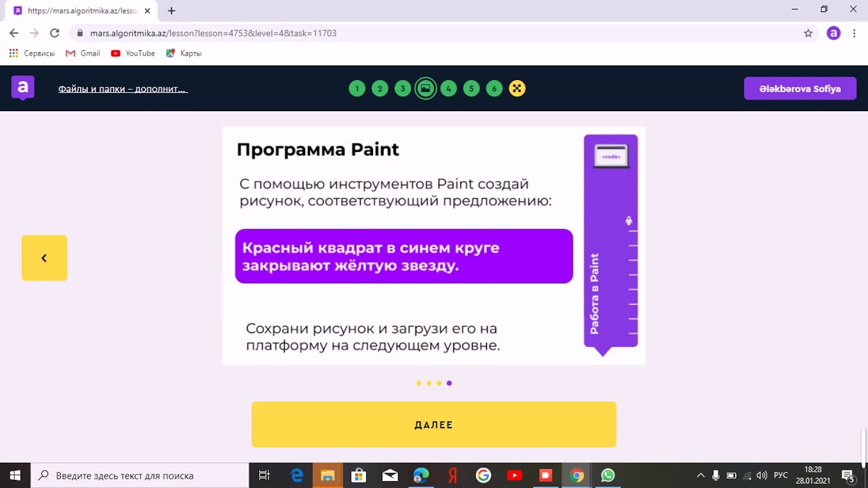Select the first slide dot
This screenshot has width=868, height=488.
pyautogui.click(x=418, y=383)
